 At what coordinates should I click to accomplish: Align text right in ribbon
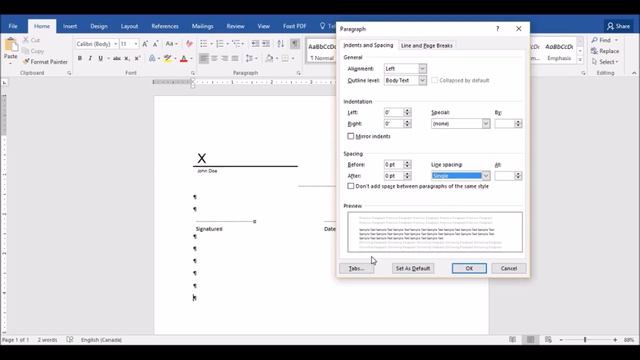[224, 58]
